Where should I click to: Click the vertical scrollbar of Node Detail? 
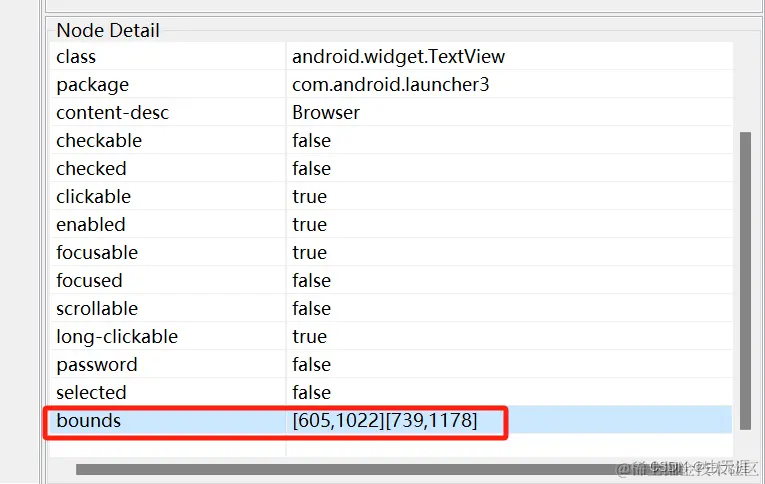745,281
